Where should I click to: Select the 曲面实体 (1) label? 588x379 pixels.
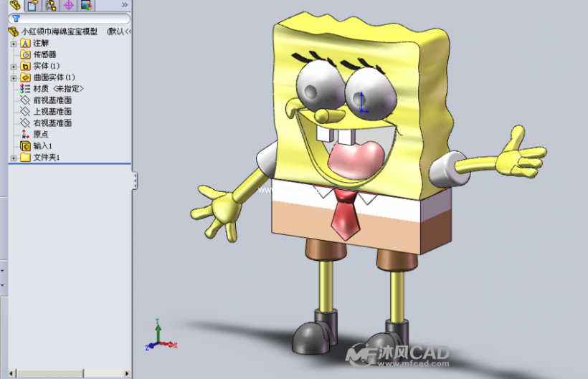tap(54, 77)
